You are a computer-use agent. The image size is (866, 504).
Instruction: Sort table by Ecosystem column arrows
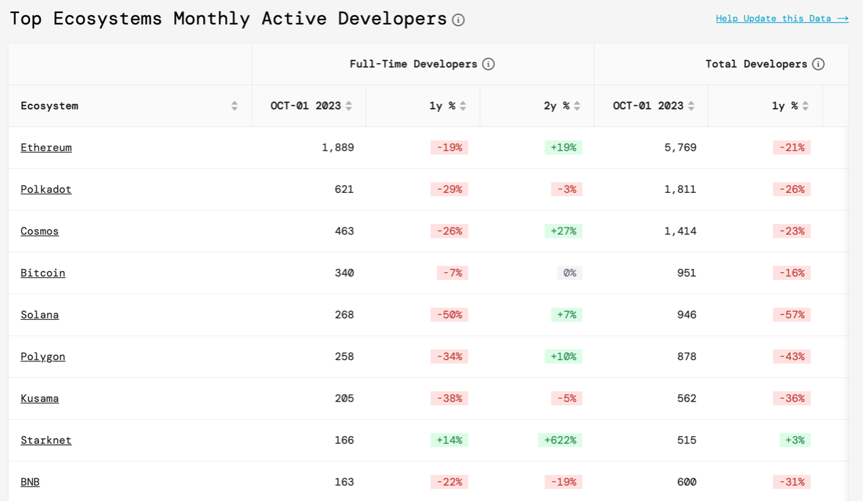(235, 106)
